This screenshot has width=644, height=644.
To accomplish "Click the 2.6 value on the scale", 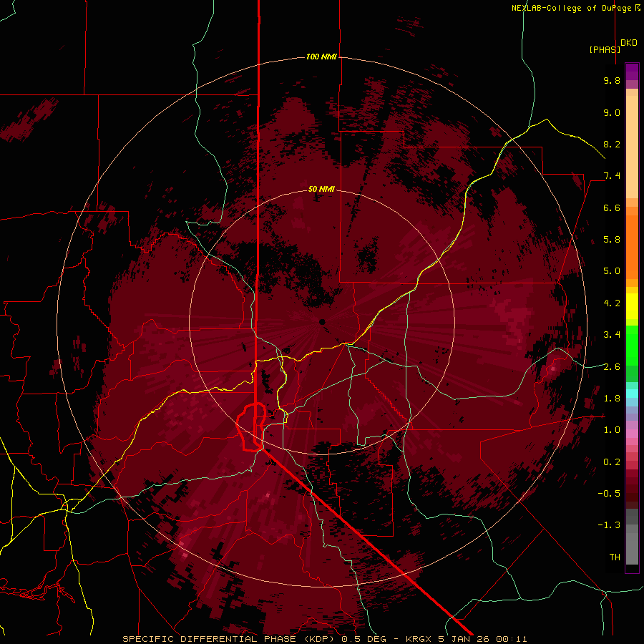I will click(x=612, y=367).
